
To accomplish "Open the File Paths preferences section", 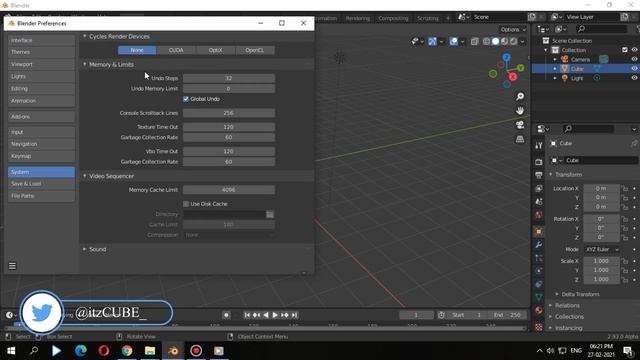I will (x=41, y=196).
